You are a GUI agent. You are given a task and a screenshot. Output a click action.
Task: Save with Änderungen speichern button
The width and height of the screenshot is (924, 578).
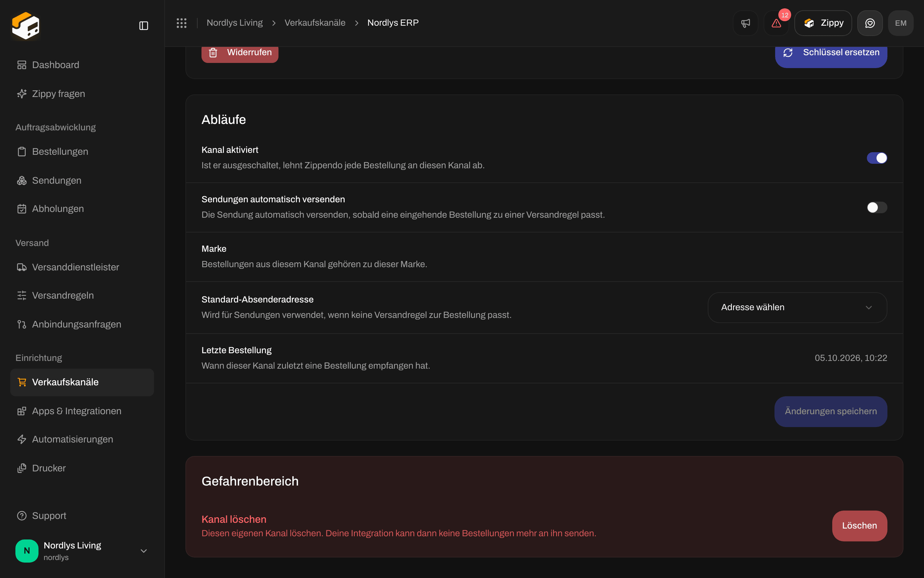point(830,411)
